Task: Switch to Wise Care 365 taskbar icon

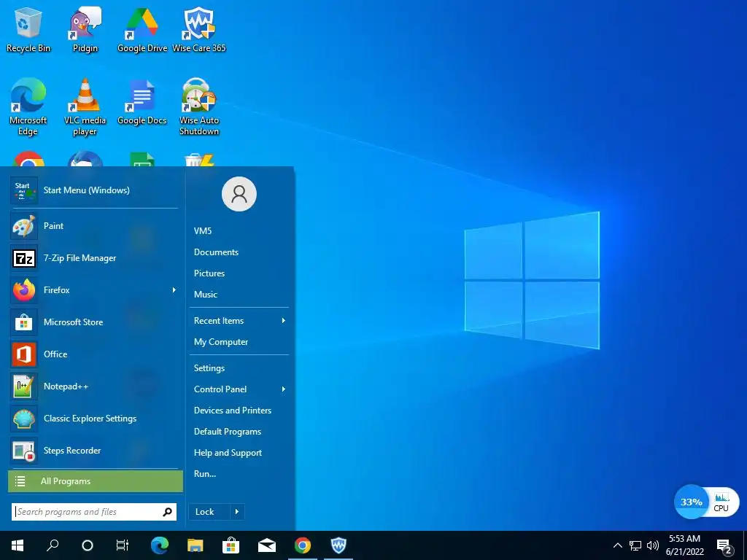Action: pos(338,545)
